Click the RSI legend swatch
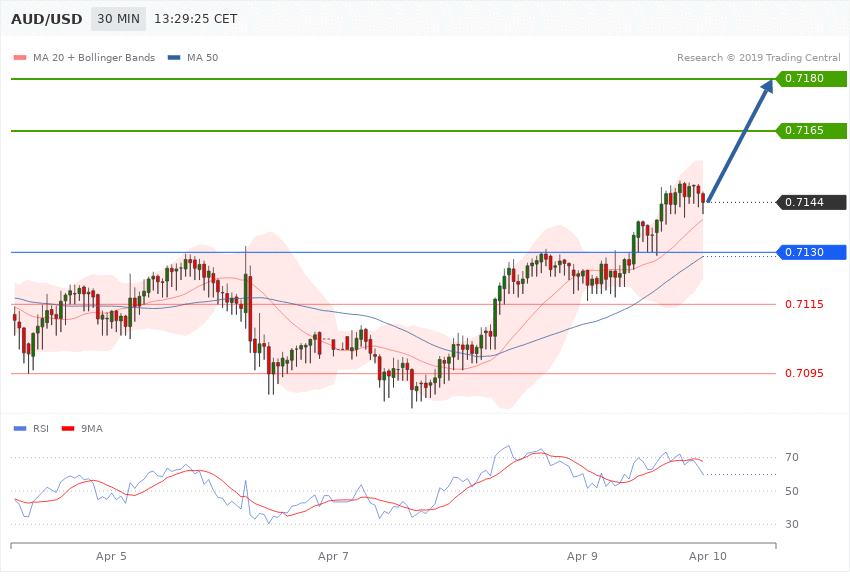The width and height of the screenshot is (850, 576). click(20, 429)
